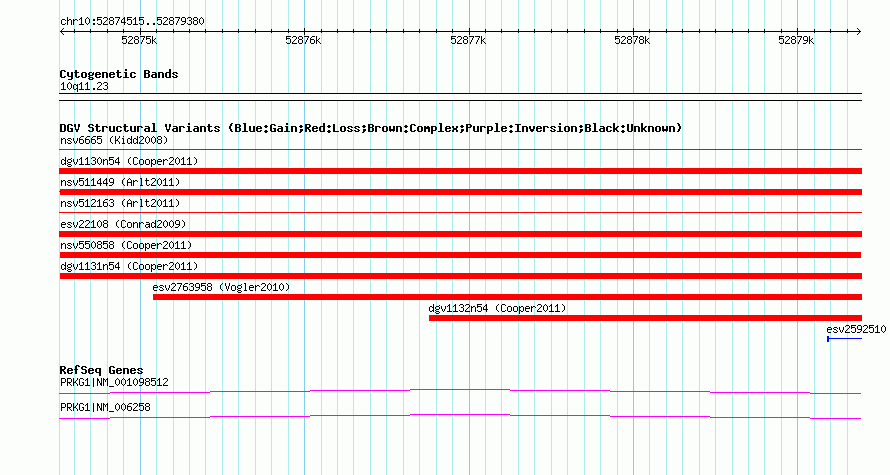The width and height of the screenshot is (890, 475).
Task: Click the esv2592510 blue gain variant label
Action: click(856, 329)
